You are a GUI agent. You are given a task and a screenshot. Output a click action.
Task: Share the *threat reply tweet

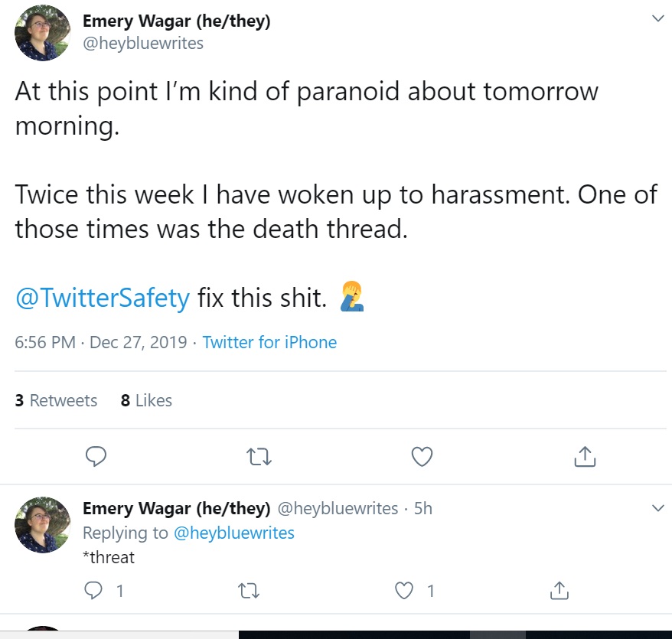tap(559, 590)
